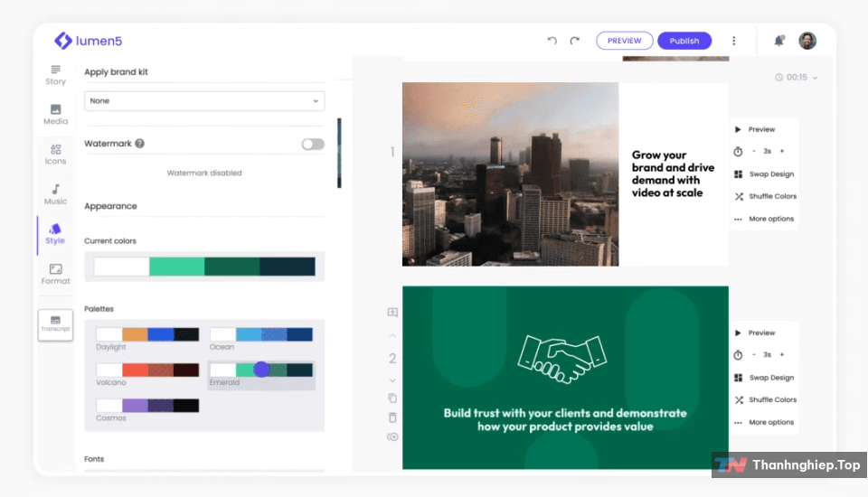
Task: Open the notifications bell
Action: (x=778, y=41)
